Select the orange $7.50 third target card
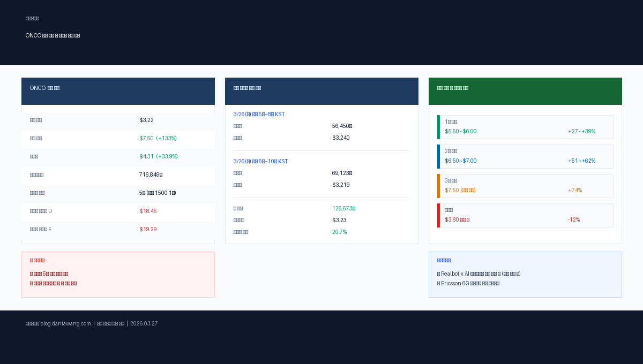 point(525,186)
